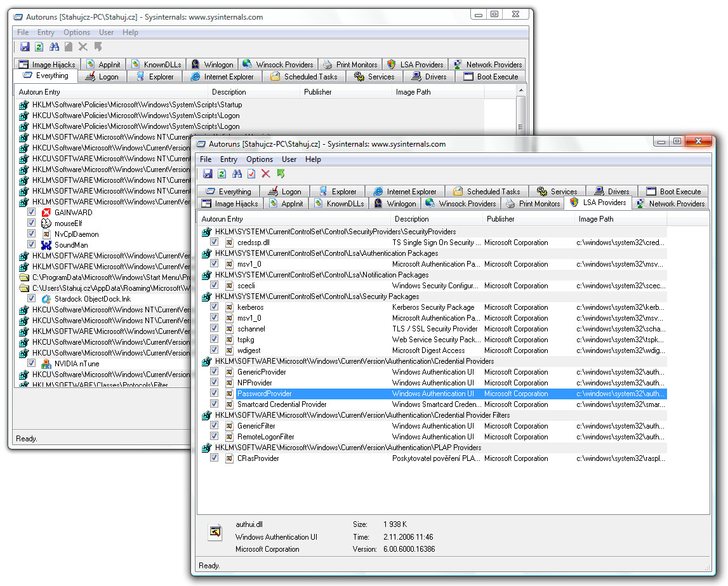Click NVIDIA nTune entry icon in back window

46,364
